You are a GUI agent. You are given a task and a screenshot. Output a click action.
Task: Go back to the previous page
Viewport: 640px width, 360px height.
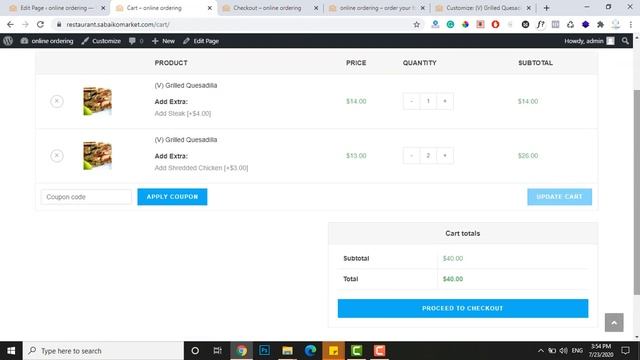click(10, 24)
